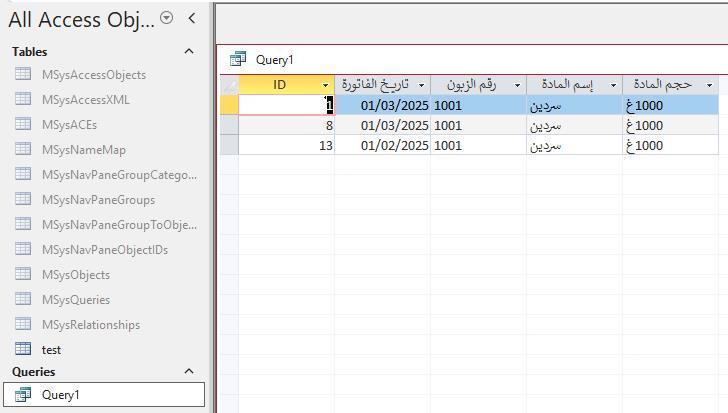
Task: Click the MSysObjects table icon
Action: [x=23, y=274]
